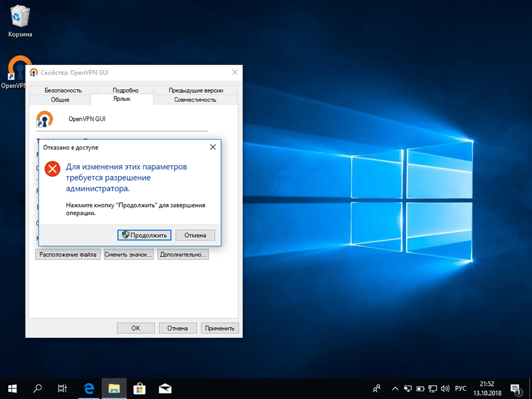
Task: Switch input language РУС
Action: point(461,388)
